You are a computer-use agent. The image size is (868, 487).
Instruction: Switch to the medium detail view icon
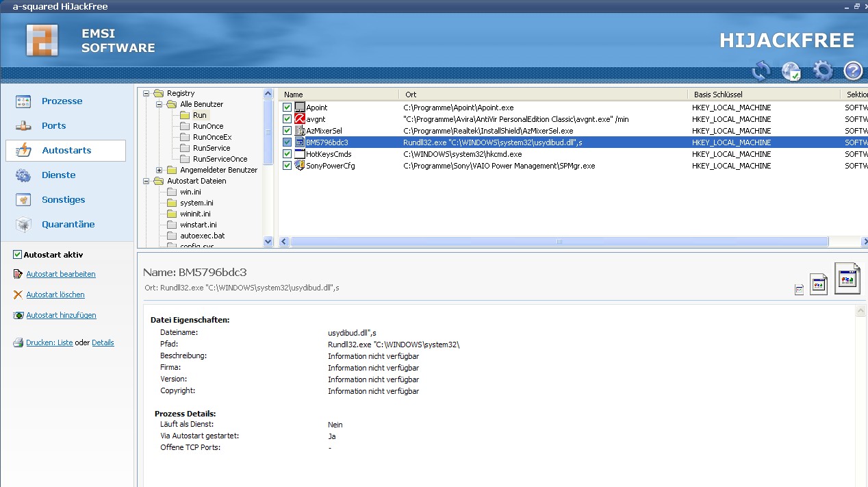(819, 284)
